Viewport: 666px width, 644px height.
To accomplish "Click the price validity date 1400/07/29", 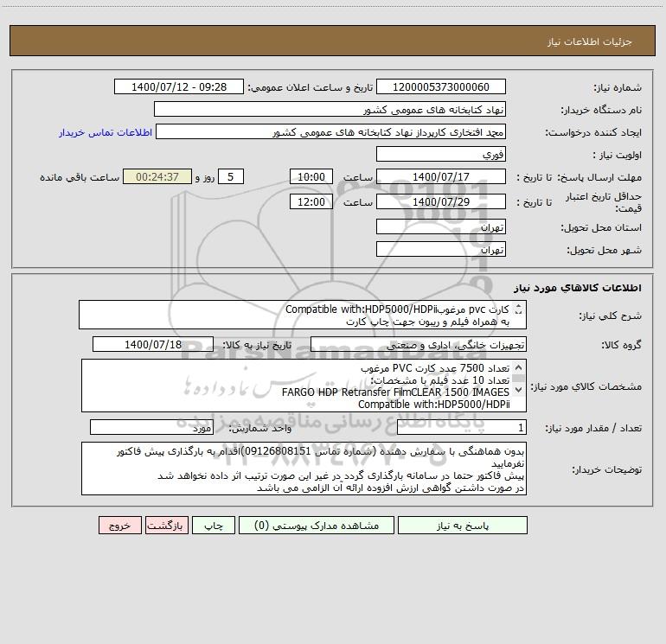I will coord(441,201).
